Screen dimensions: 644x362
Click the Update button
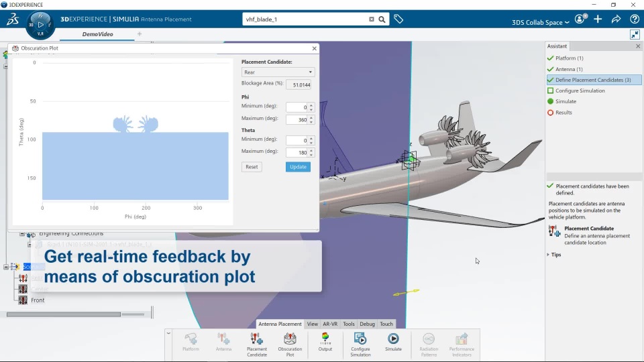click(x=298, y=167)
